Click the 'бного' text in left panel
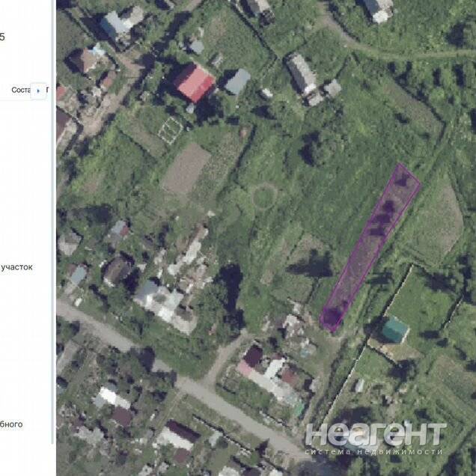Viewport: 476px width, 476px height. [12, 424]
